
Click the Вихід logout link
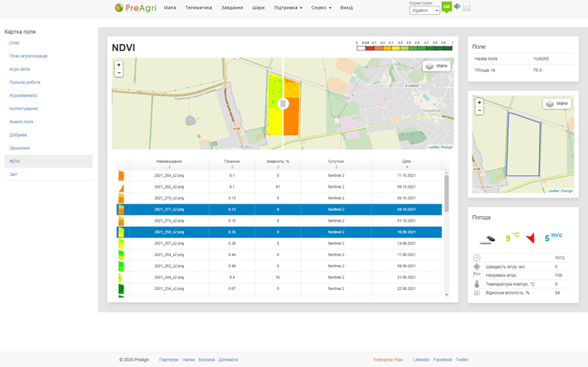point(347,8)
